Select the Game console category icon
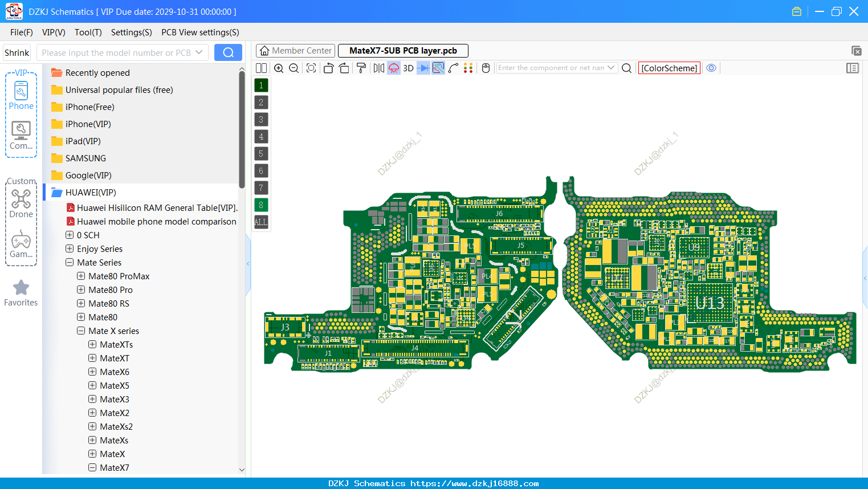 pos(21,244)
